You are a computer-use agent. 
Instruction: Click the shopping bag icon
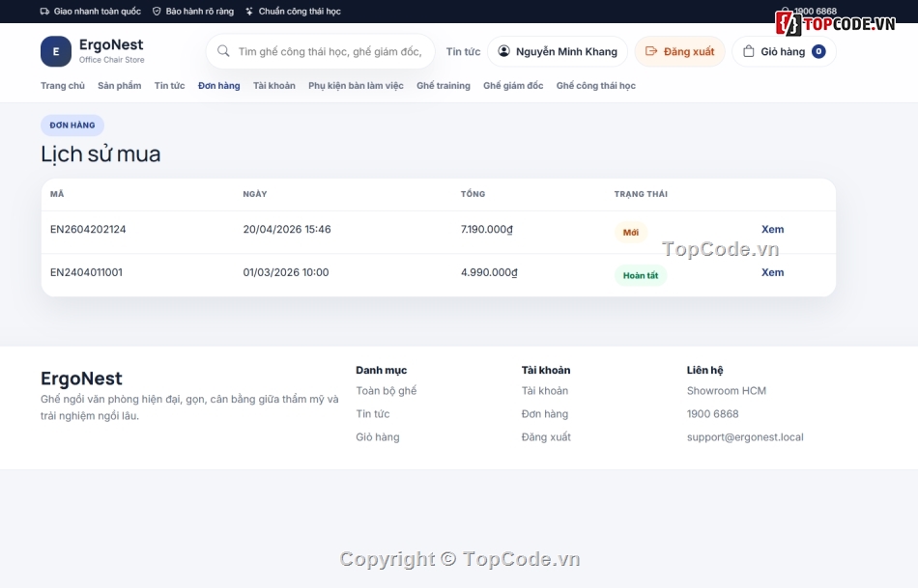click(x=748, y=51)
